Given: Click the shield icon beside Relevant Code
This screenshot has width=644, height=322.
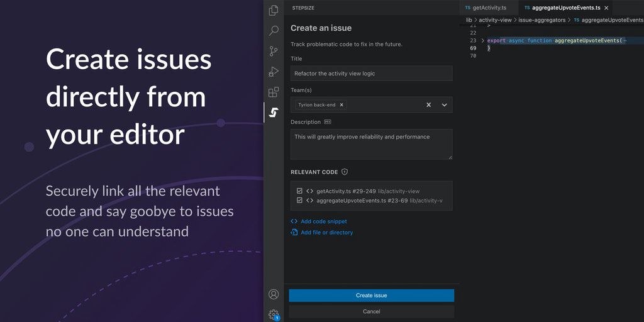Looking at the screenshot, I should click(345, 172).
